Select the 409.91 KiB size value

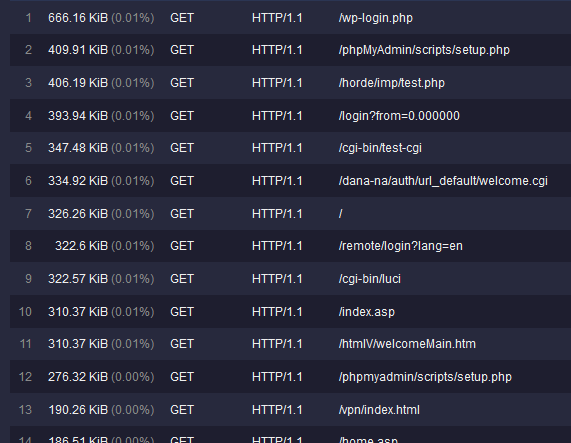click(78, 50)
